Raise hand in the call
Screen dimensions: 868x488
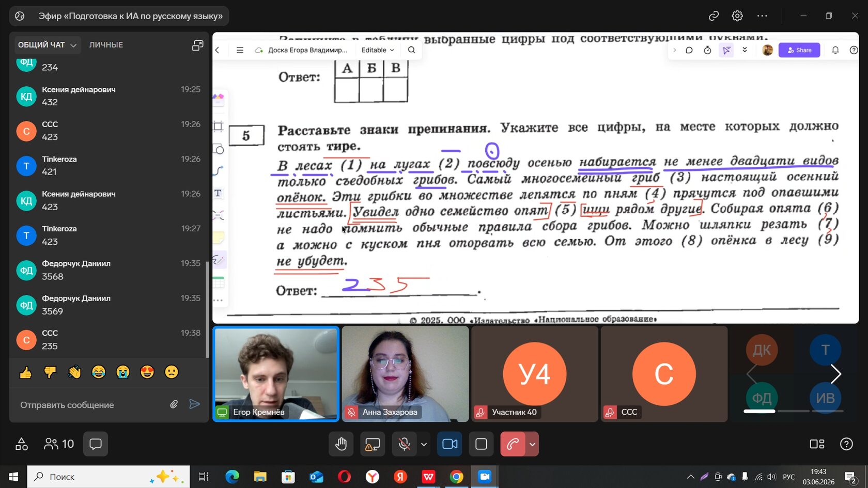341,444
